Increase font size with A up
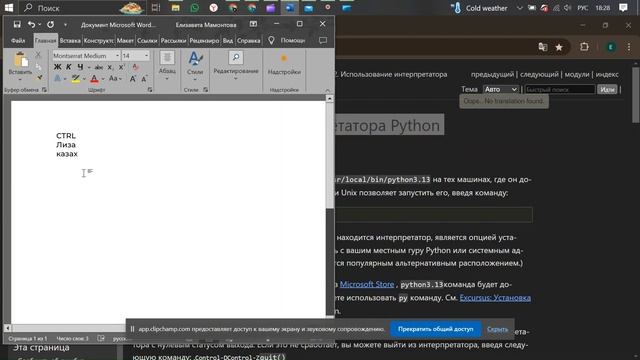Viewport: 640px width, 360px height. click(x=133, y=78)
